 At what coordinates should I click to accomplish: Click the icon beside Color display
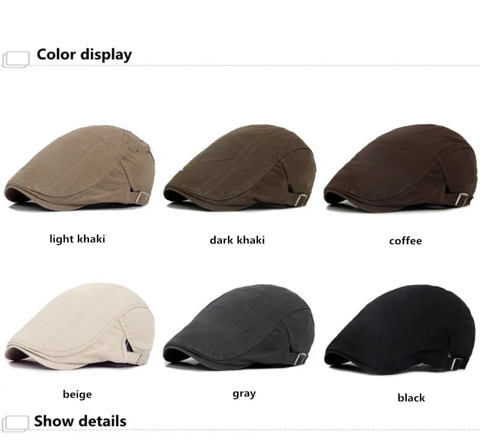[16, 59]
